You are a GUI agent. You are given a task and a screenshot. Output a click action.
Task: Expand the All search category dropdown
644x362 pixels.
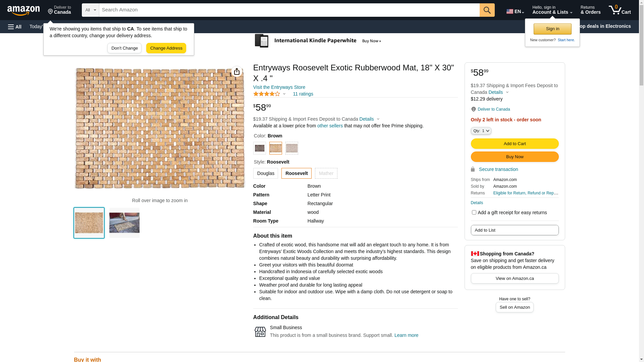coord(91,10)
